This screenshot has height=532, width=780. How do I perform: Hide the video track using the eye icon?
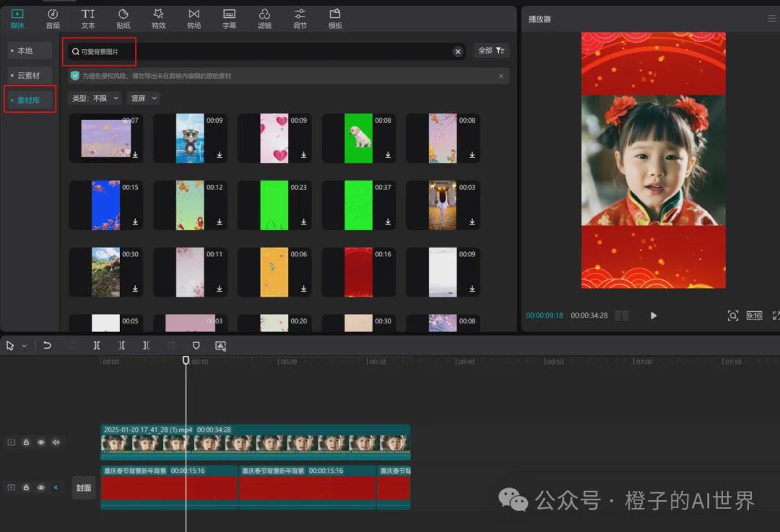pyautogui.click(x=41, y=442)
